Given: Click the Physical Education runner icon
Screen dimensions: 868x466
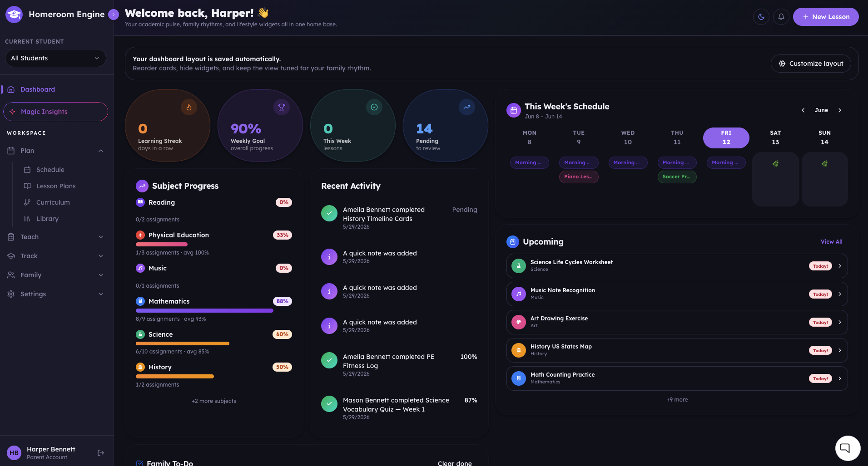Looking at the screenshot, I should coord(140,235).
